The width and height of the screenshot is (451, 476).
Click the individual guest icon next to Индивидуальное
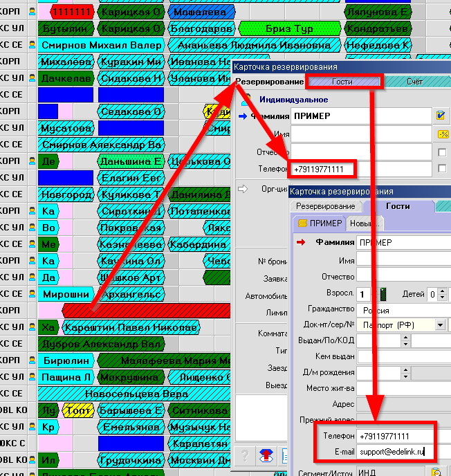click(x=244, y=100)
